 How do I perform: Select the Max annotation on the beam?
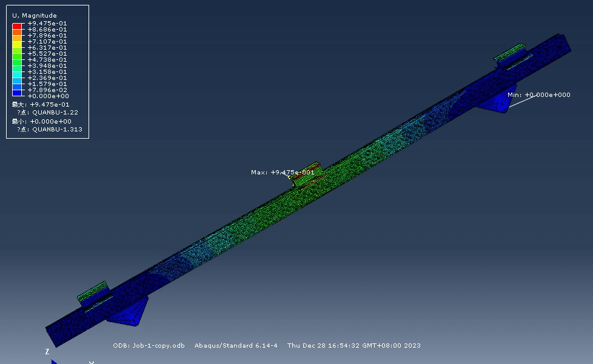click(x=283, y=173)
